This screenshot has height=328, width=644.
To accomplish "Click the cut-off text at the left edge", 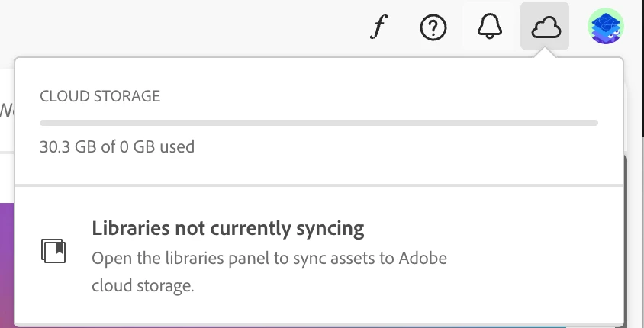I will point(4,110).
